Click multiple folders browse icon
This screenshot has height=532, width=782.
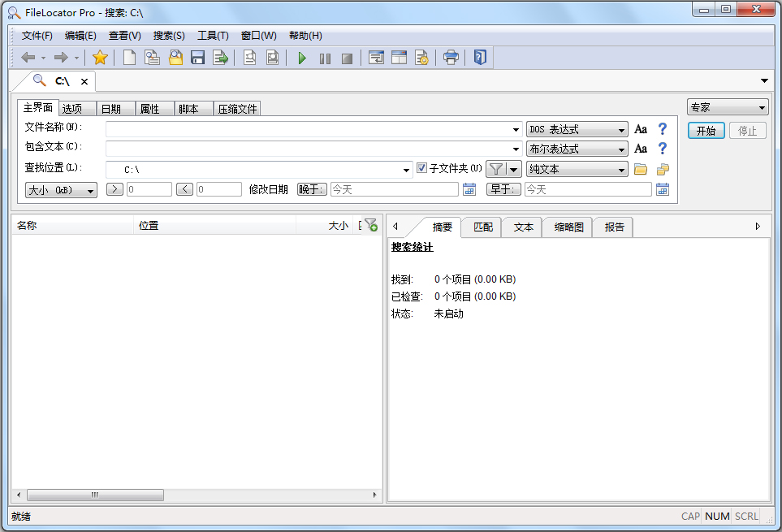point(663,170)
